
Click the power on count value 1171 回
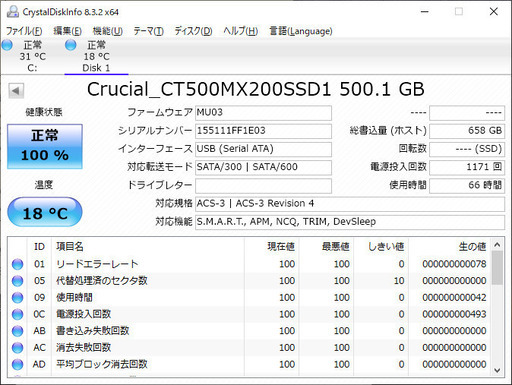(467, 167)
